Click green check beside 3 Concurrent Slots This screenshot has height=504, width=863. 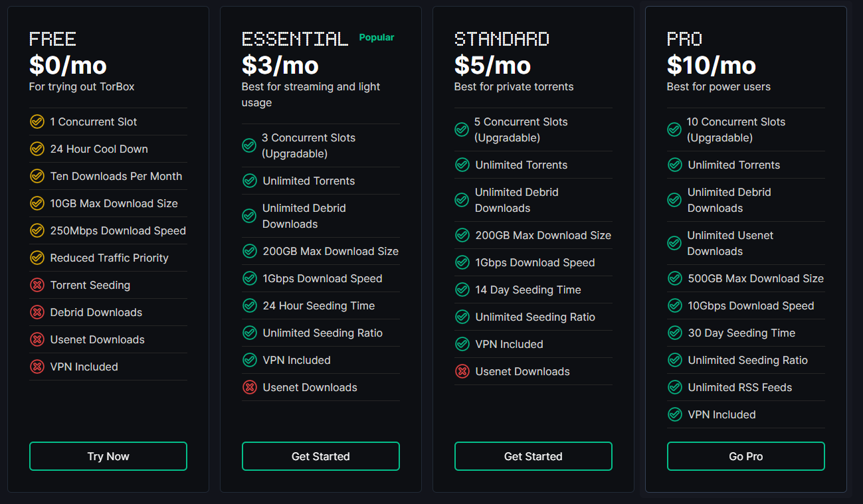point(249,145)
